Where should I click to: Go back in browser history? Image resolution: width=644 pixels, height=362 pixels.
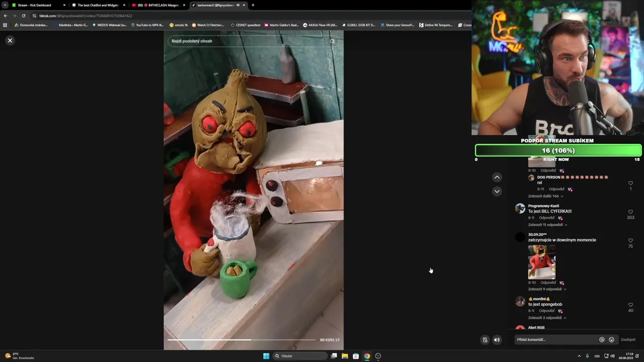tap(6, 16)
